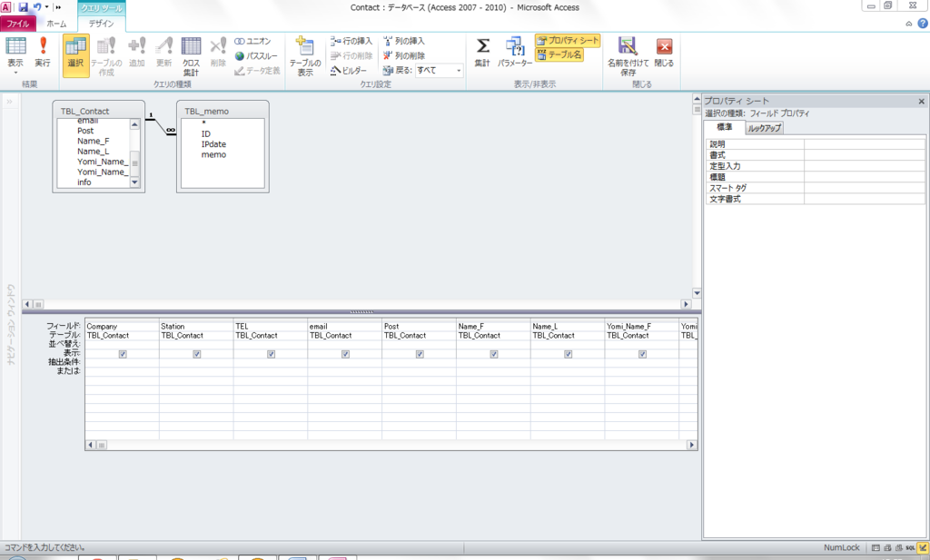Open the ビルダー builder

click(x=349, y=71)
